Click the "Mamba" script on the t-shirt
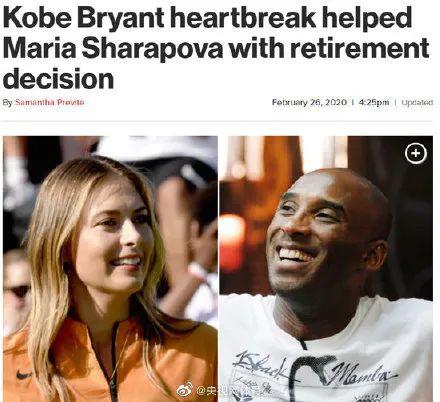 [x=363, y=373]
